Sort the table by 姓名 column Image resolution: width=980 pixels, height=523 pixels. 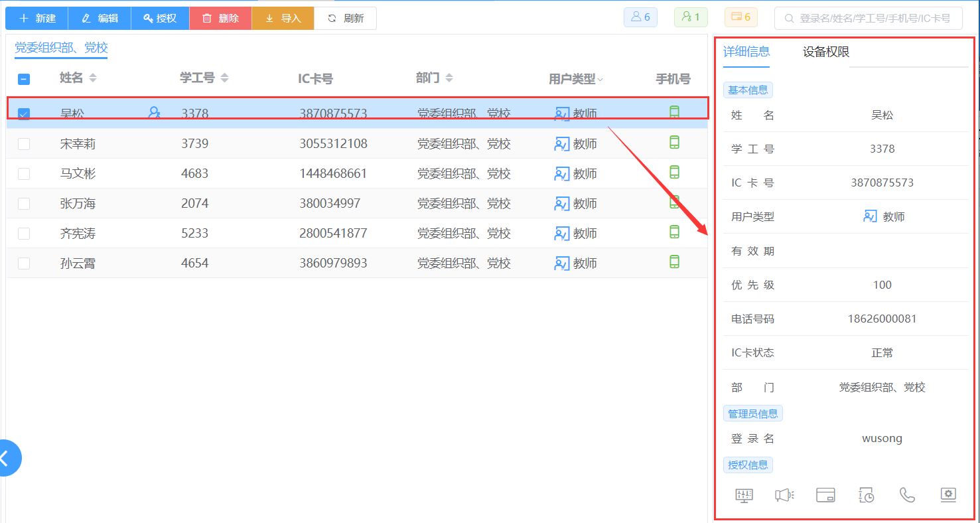93,78
